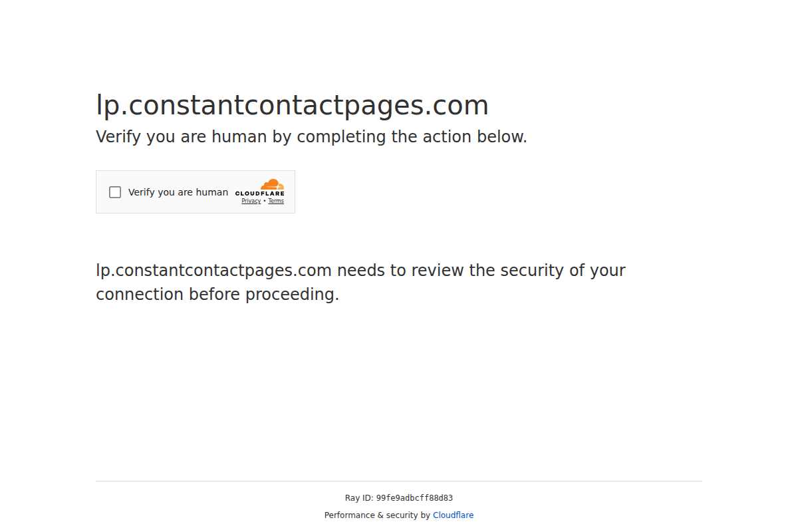The width and height of the screenshot is (798, 532).
Task: Open the Privacy link in the widget
Action: [251, 201]
